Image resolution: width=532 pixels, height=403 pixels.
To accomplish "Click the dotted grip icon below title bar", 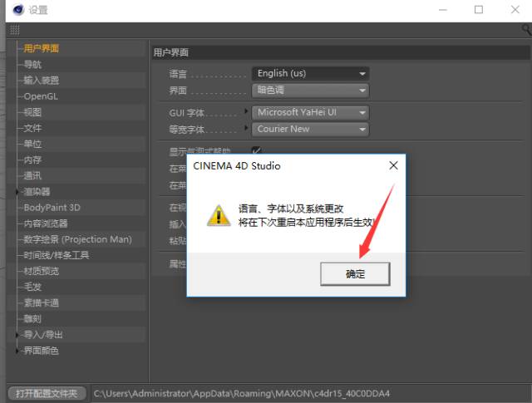I will coord(14,29).
